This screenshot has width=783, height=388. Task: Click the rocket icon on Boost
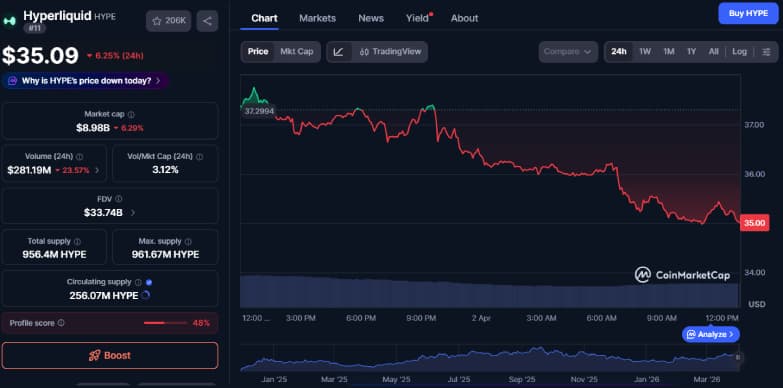point(94,356)
